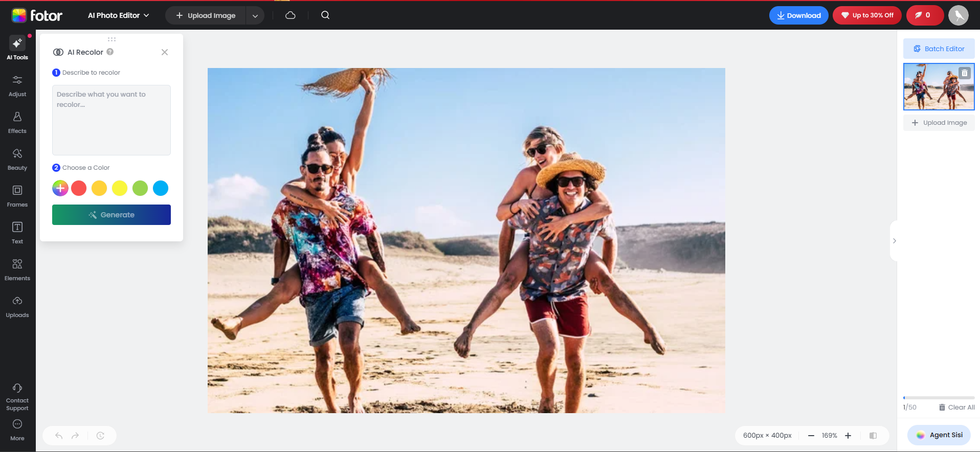Open the Elements panel
The image size is (980, 452).
point(17,269)
